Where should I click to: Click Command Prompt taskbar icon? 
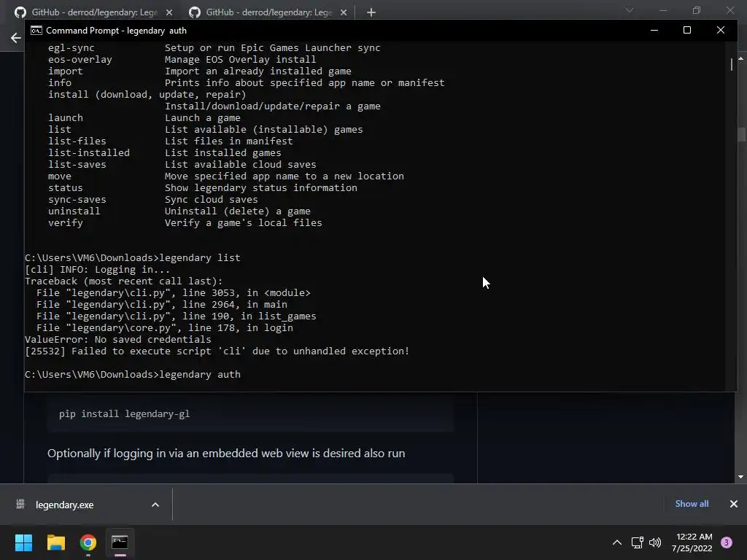pyautogui.click(x=120, y=542)
